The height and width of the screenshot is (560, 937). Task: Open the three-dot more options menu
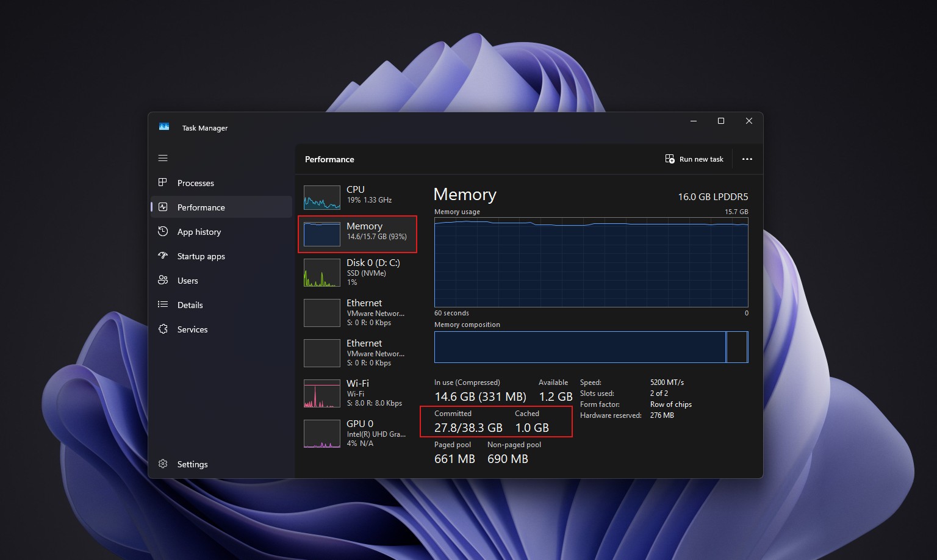click(747, 159)
